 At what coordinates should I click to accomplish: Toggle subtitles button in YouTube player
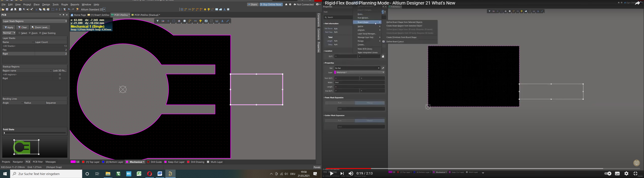pyautogui.click(x=617, y=173)
